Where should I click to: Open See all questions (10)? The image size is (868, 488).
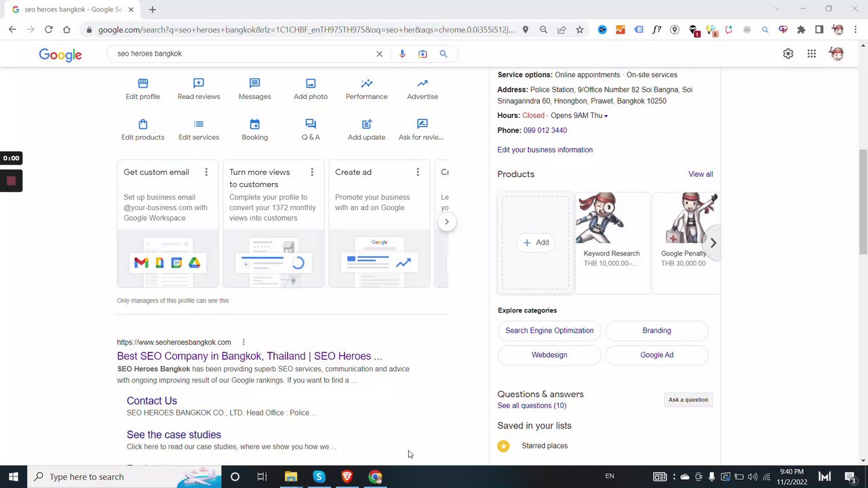coord(532,405)
